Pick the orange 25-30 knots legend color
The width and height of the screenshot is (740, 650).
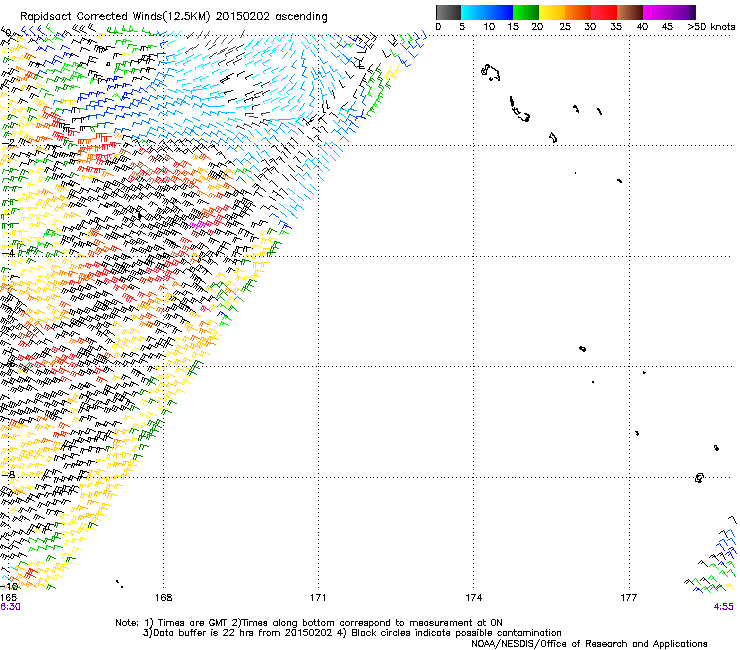578,12
